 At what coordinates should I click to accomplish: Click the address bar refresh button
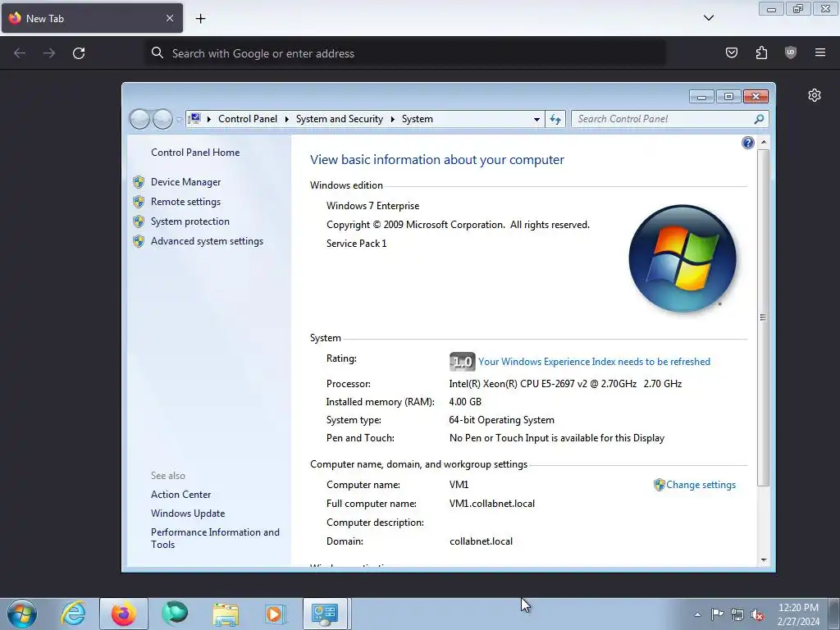[555, 119]
